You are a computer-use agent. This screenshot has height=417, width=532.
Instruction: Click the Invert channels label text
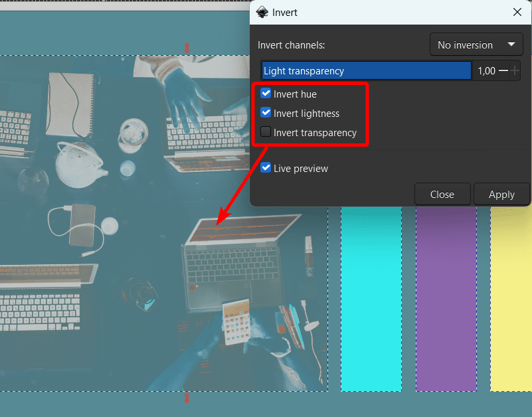coord(291,45)
